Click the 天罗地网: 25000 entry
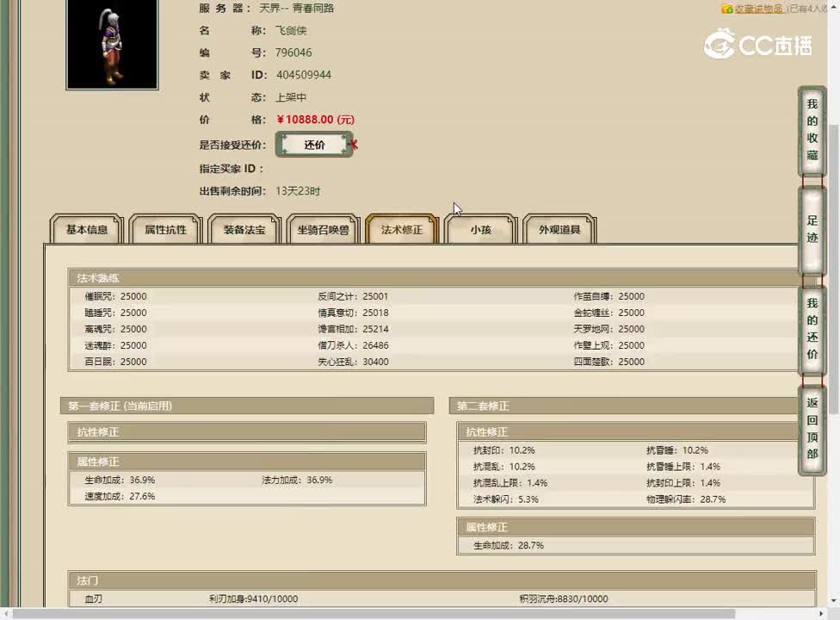 coord(608,329)
